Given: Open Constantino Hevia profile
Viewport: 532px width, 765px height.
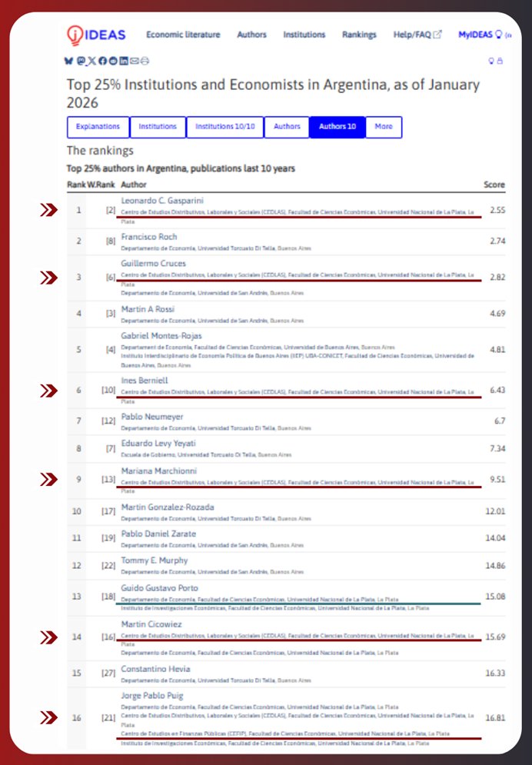Looking at the screenshot, I should point(155,669).
